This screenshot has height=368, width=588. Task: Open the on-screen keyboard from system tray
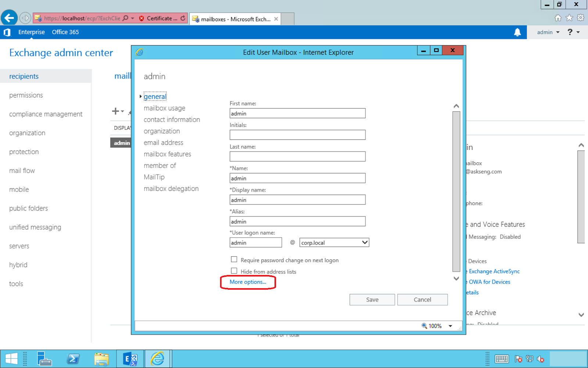click(502, 359)
